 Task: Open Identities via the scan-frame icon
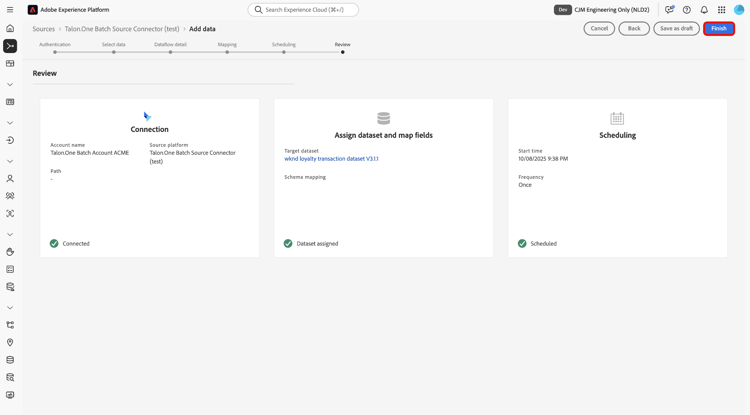coord(10,214)
